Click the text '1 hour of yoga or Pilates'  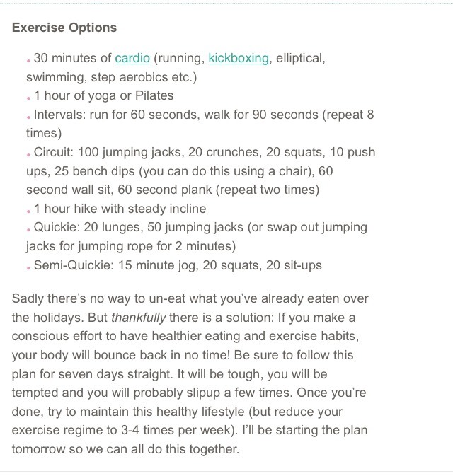[103, 96]
